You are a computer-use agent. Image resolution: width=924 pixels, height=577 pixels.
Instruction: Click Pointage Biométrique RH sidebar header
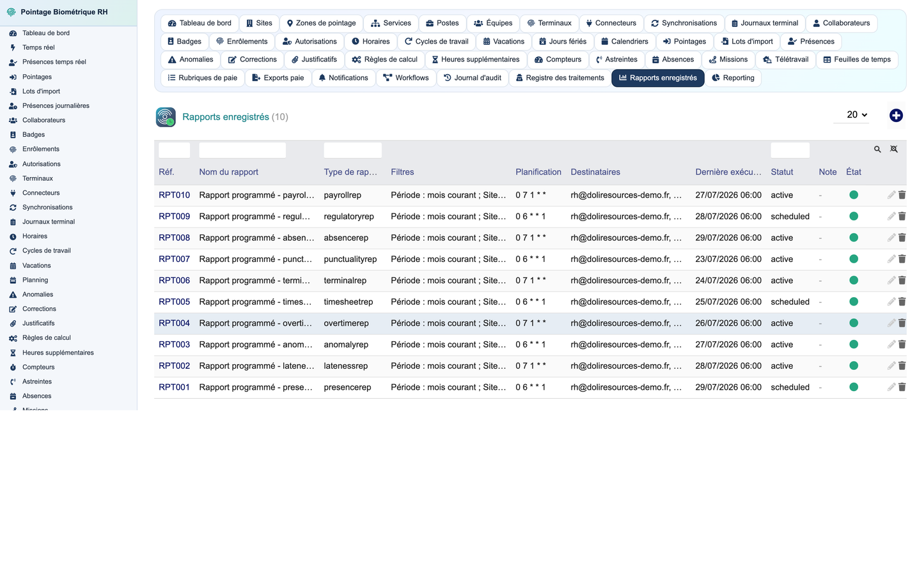click(x=64, y=12)
